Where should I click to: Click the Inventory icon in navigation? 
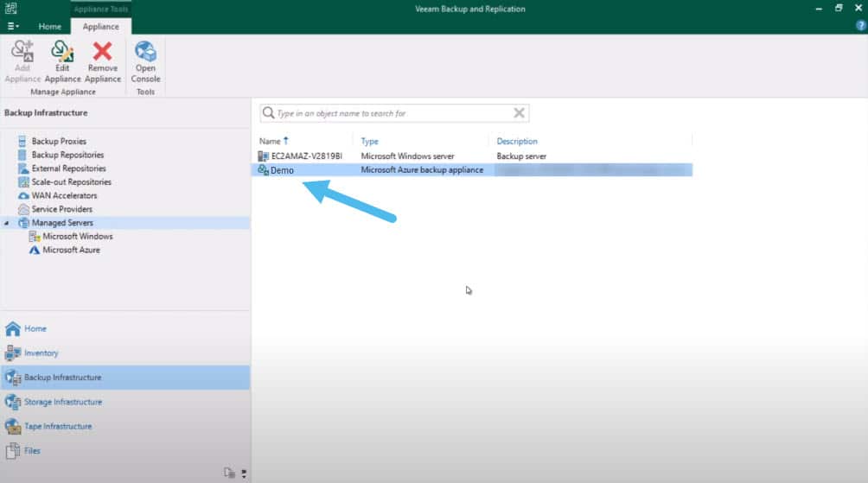coord(13,353)
